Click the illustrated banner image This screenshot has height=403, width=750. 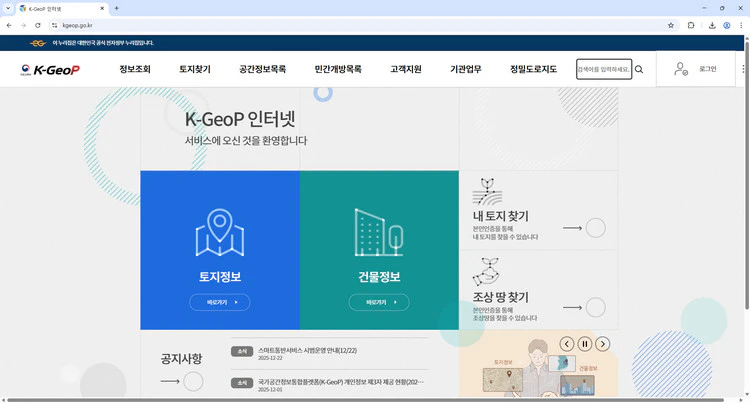538,364
